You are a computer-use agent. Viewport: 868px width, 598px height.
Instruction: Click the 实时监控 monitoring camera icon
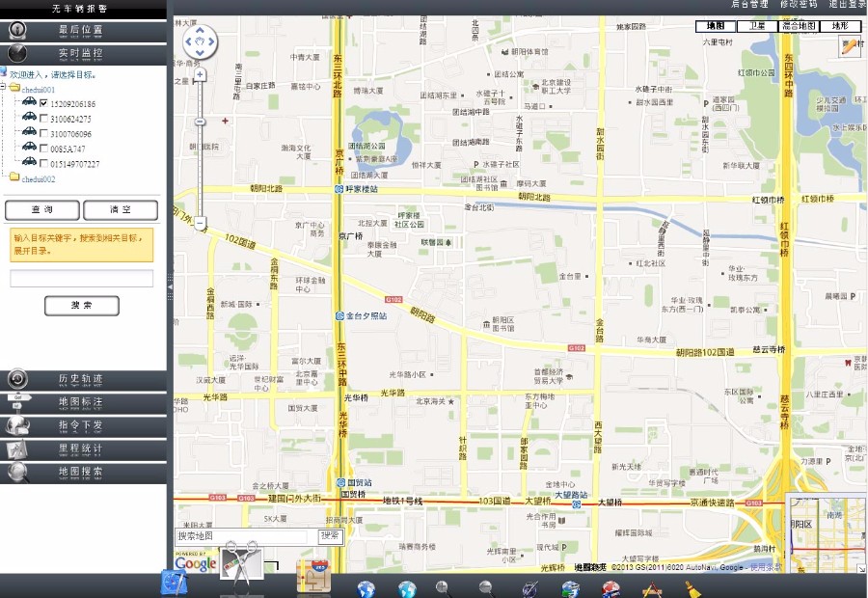tap(17, 52)
